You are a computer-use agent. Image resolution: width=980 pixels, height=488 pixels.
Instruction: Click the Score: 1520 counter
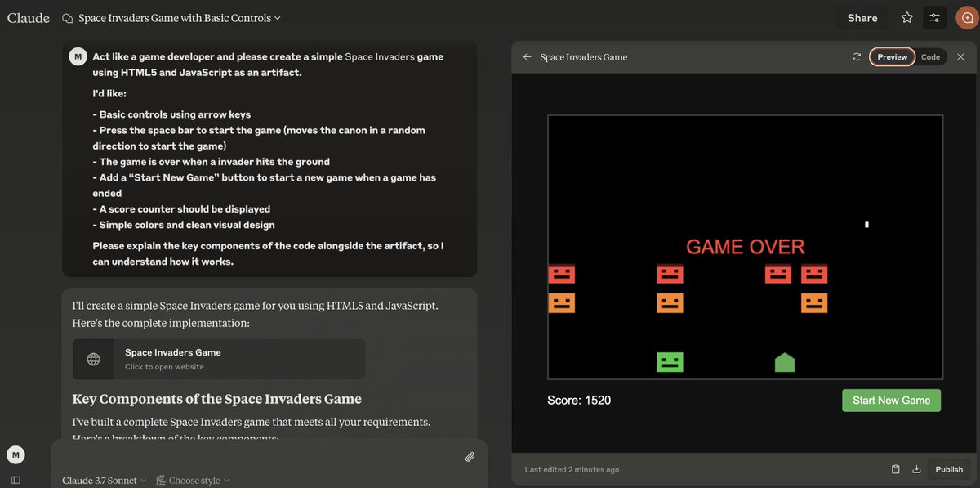coord(579,401)
